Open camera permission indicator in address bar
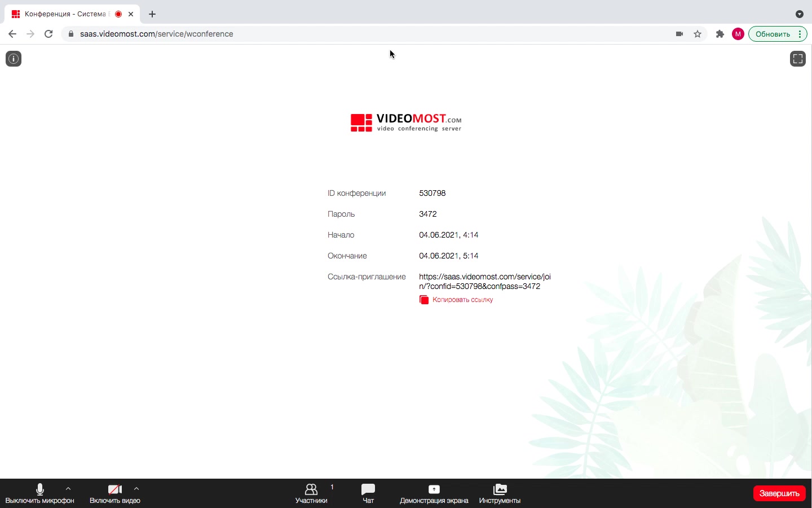 679,34
